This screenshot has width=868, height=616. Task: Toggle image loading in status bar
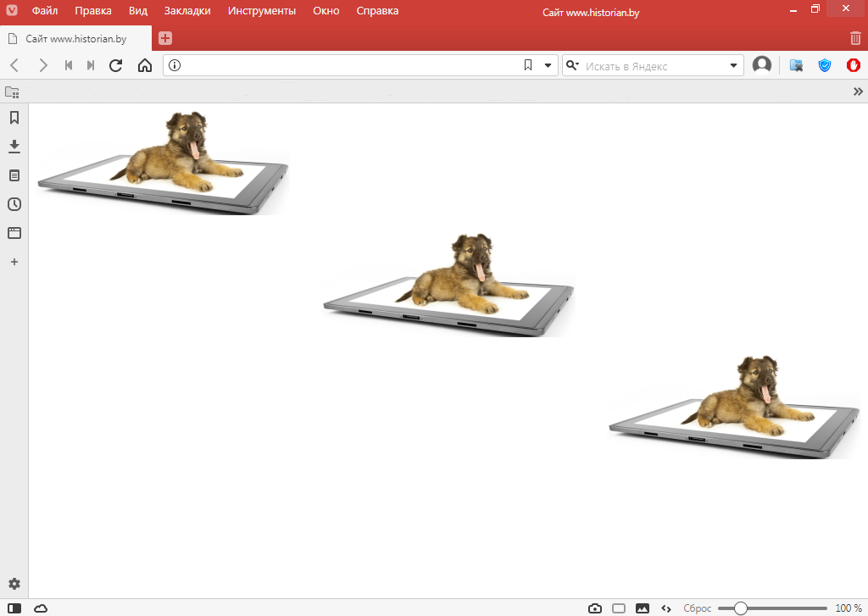[643, 608]
